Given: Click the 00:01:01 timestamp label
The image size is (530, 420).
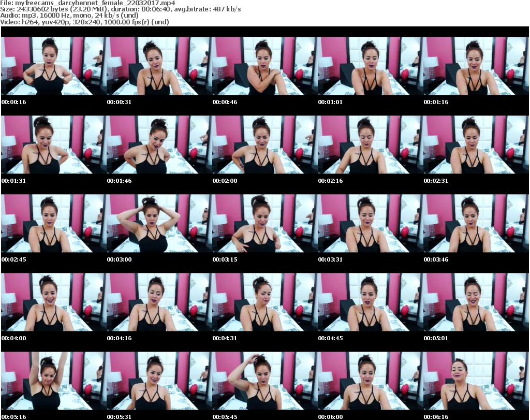Looking at the screenshot, I should [330, 102].
